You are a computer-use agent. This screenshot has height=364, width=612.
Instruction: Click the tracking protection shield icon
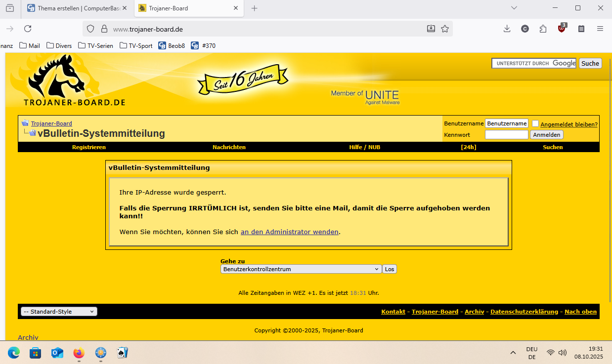pyautogui.click(x=90, y=29)
